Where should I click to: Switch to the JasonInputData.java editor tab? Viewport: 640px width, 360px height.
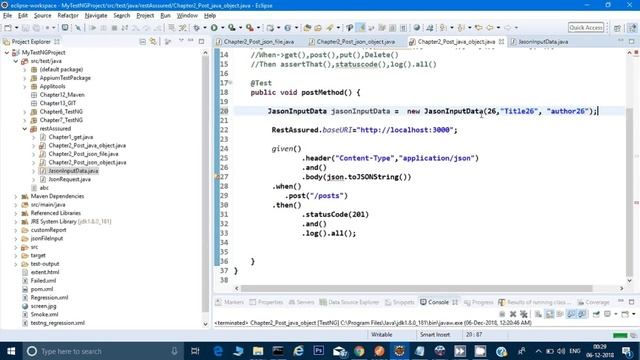pyautogui.click(x=543, y=42)
